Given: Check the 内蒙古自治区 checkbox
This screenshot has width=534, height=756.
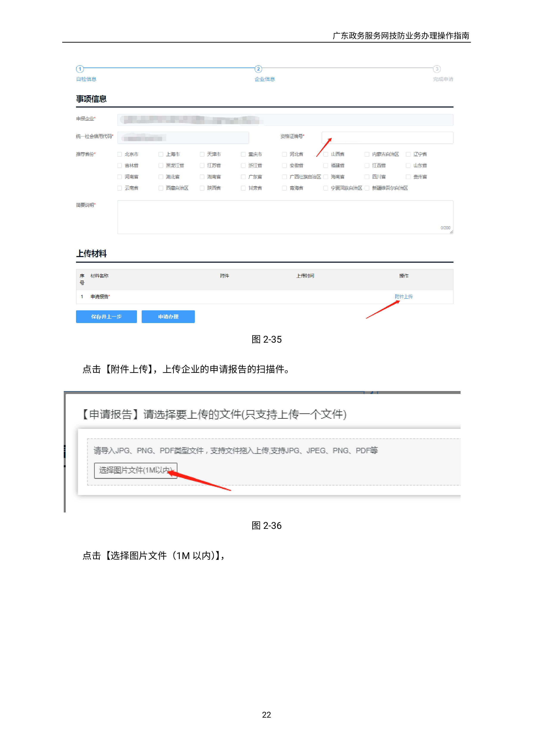Looking at the screenshot, I should point(367,154).
